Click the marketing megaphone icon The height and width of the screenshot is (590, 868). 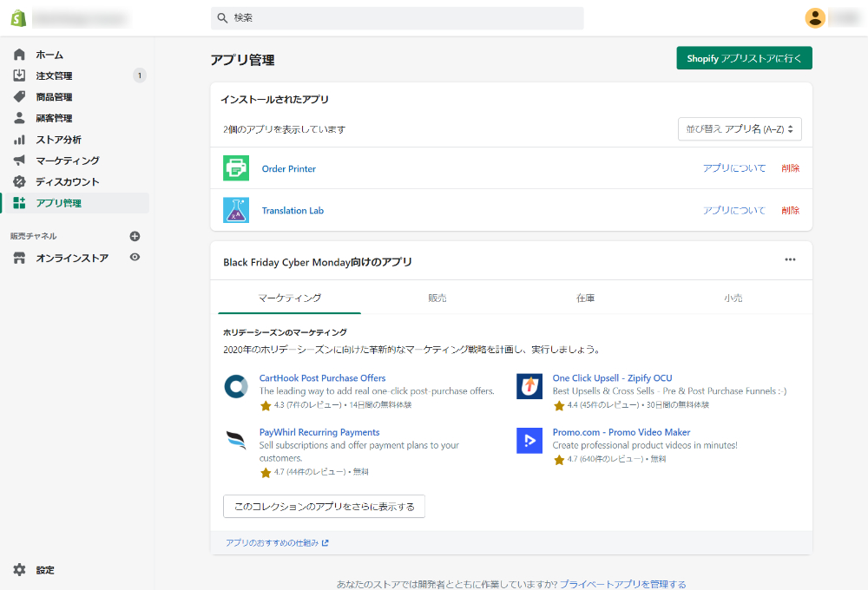19,161
